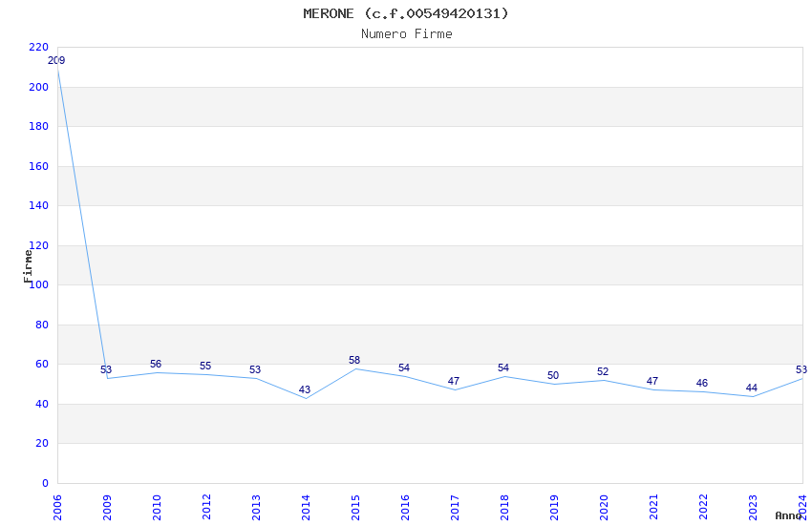Select the 2009 x-axis year label
Screen dimensions: 812x525
coord(107,504)
